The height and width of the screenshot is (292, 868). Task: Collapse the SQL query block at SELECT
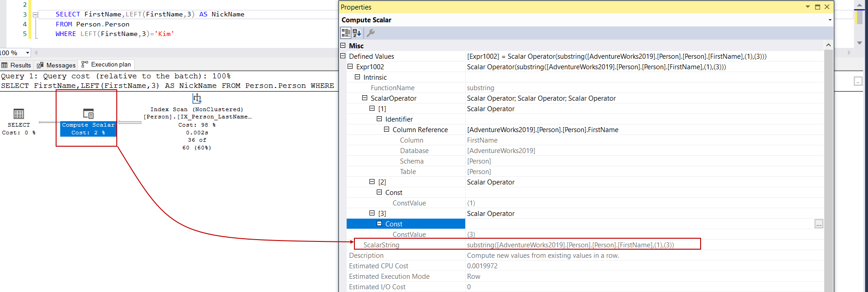point(35,15)
